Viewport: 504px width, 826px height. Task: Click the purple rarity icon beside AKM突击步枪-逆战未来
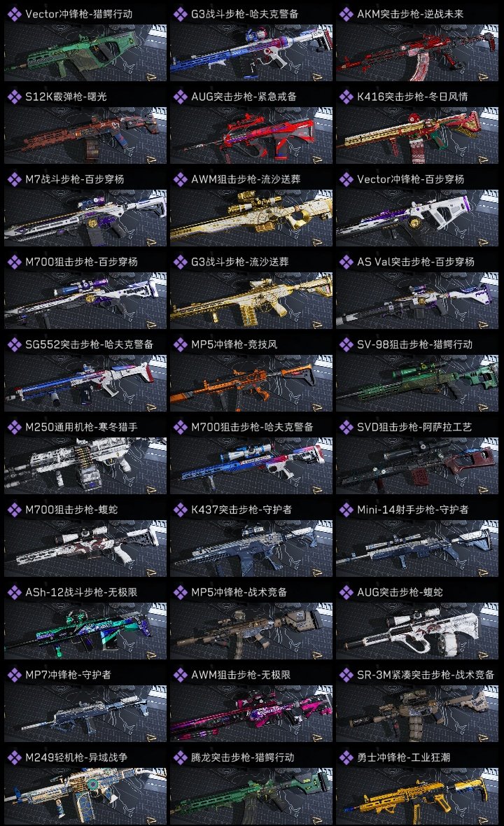pyautogui.click(x=346, y=14)
